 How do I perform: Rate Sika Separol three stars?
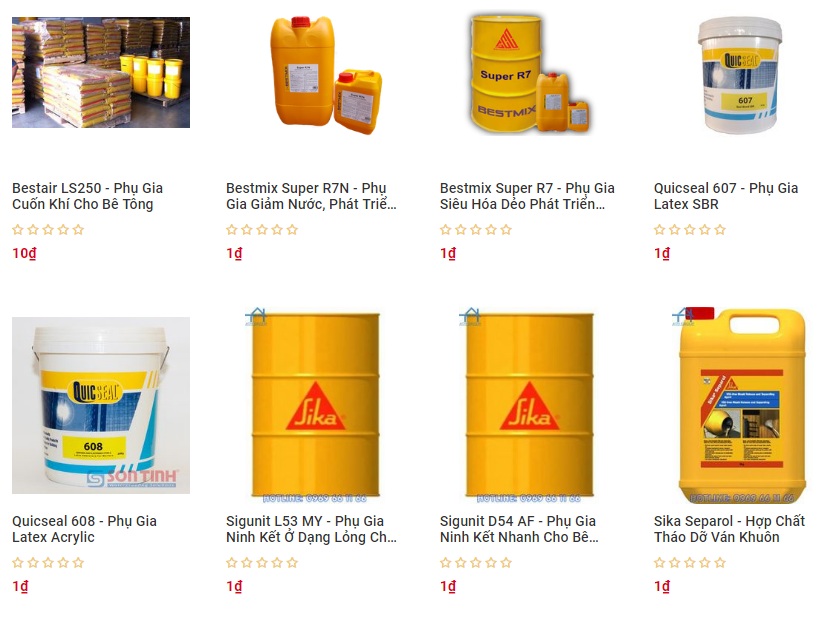tap(690, 563)
